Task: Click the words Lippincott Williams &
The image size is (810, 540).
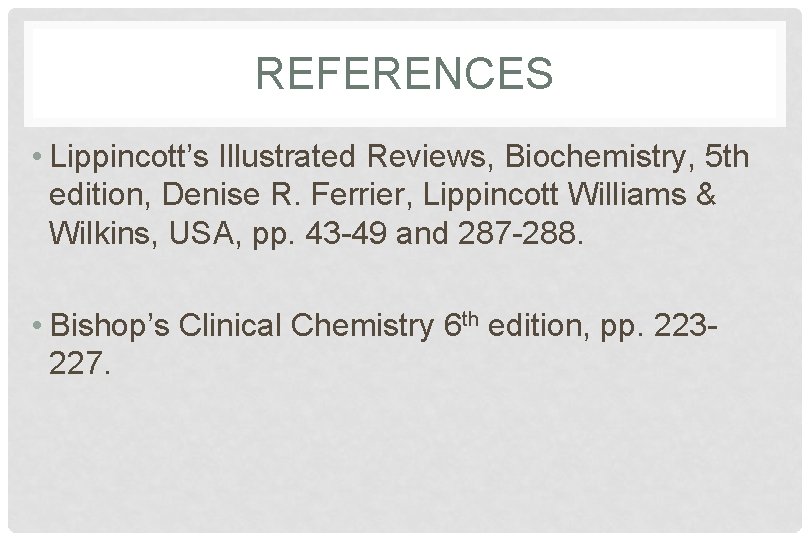Action: [x=570, y=195]
